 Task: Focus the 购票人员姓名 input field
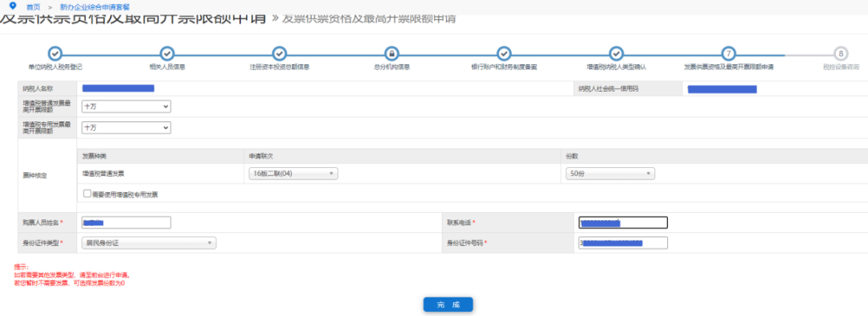tap(126, 223)
